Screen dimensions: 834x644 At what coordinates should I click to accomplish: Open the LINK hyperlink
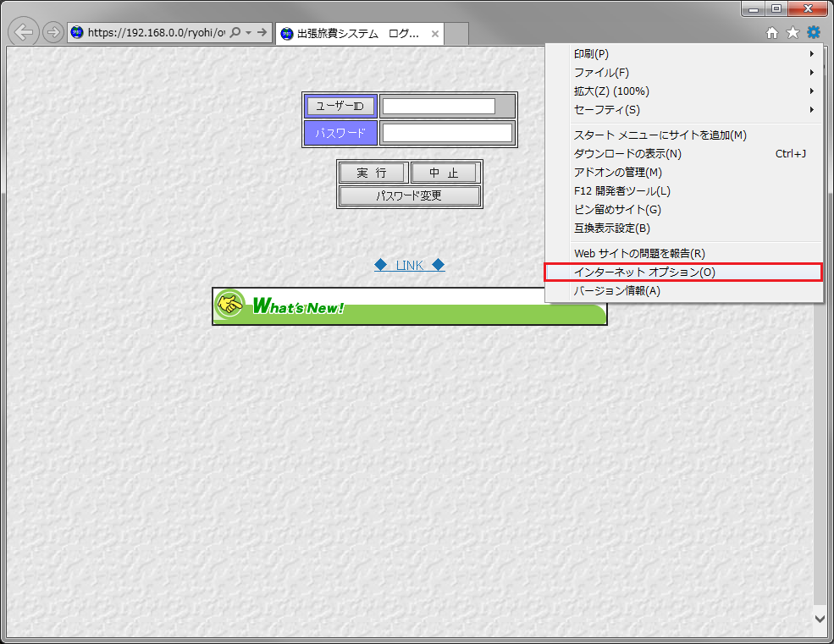pos(410,265)
